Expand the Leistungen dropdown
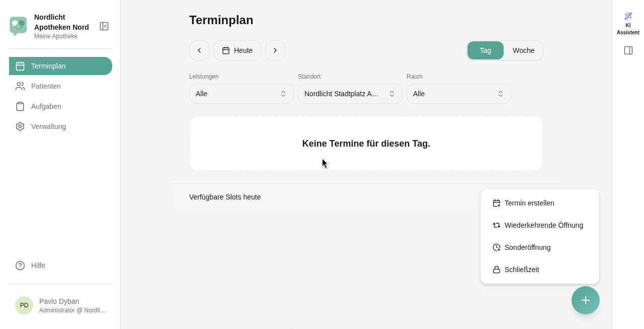This screenshot has width=644, height=329. point(242,94)
